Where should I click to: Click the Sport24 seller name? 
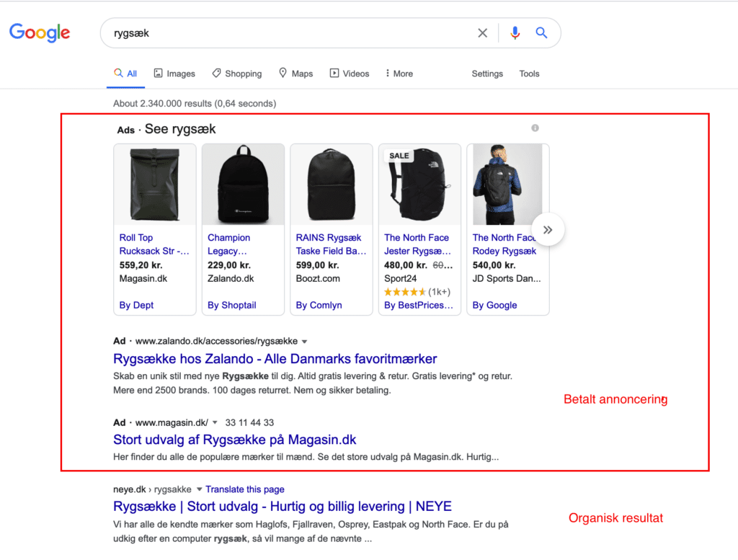click(400, 279)
